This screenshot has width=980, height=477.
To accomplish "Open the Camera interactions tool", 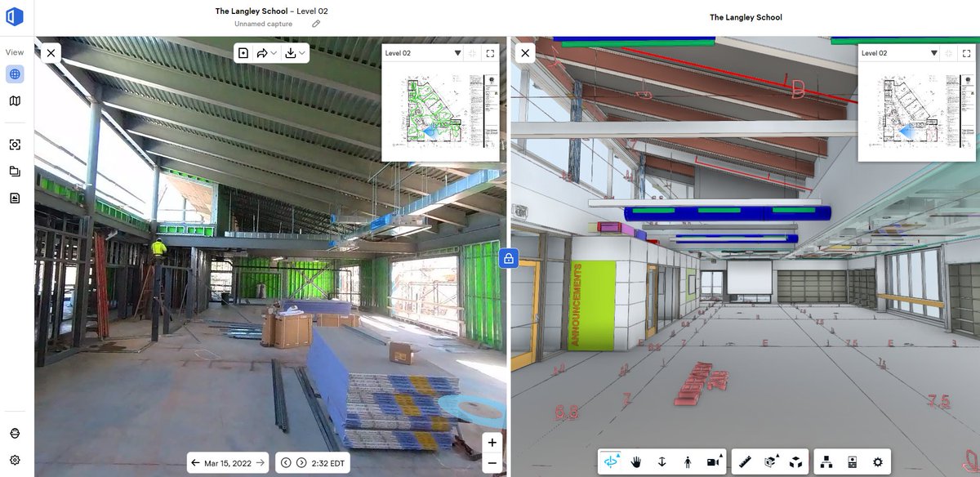I will point(715,461).
